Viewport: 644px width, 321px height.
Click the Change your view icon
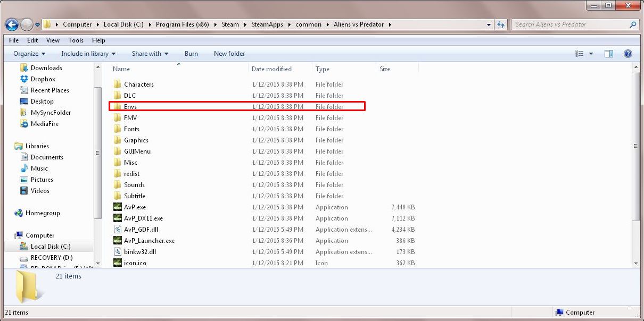580,54
